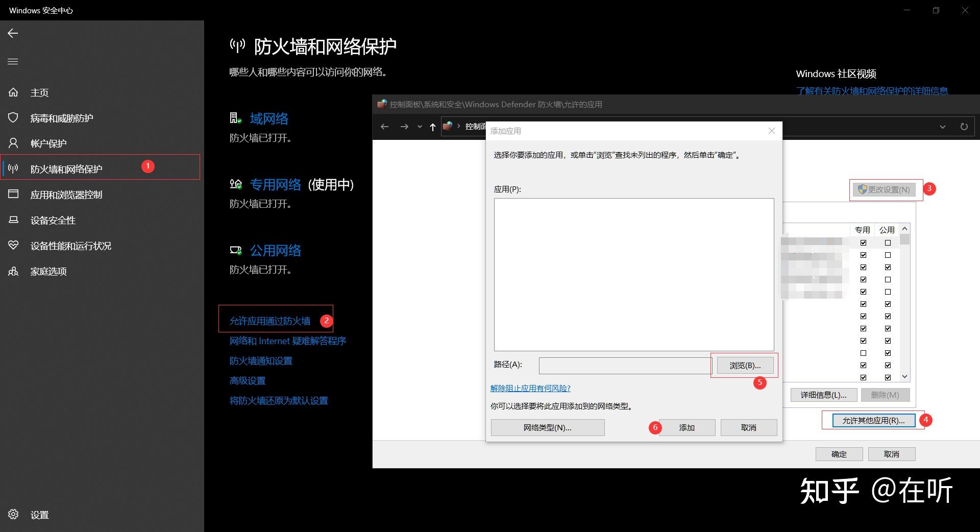Image resolution: width=980 pixels, height=532 pixels.
Task: Toggle first row 专用 checkbox
Action: (863, 243)
